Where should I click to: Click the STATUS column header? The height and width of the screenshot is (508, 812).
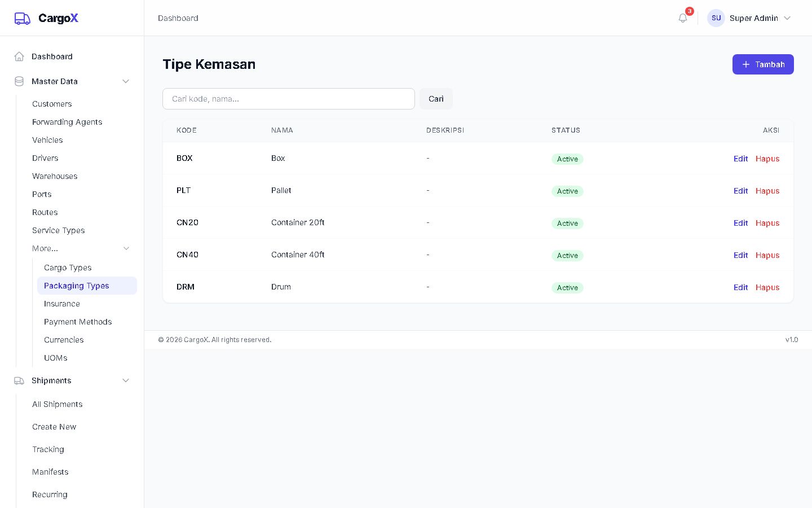pyautogui.click(x=566, y=130)
